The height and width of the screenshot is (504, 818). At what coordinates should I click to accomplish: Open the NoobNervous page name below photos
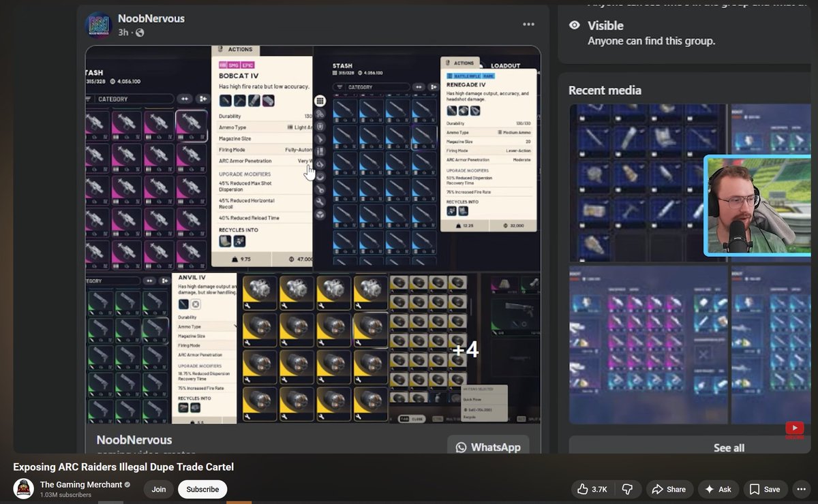pos(134,440)
